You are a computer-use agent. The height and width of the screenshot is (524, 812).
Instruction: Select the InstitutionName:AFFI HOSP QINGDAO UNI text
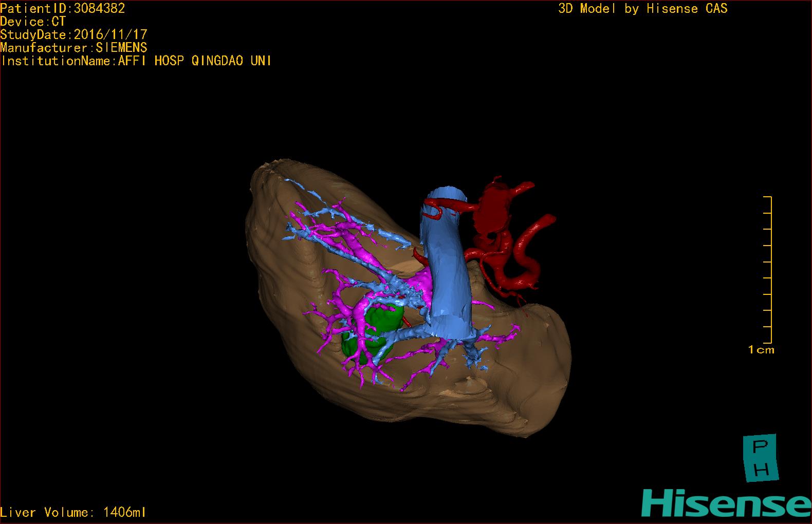[x=136, y=61]
